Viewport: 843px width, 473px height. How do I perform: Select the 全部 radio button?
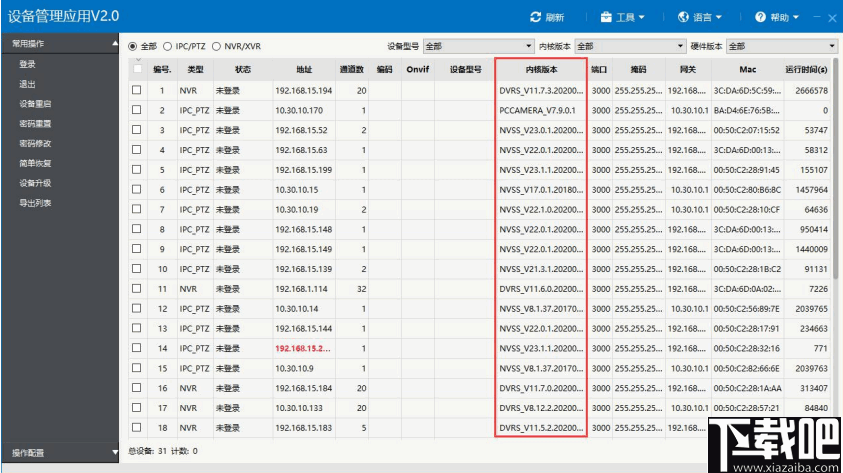[x=133, y=46]
